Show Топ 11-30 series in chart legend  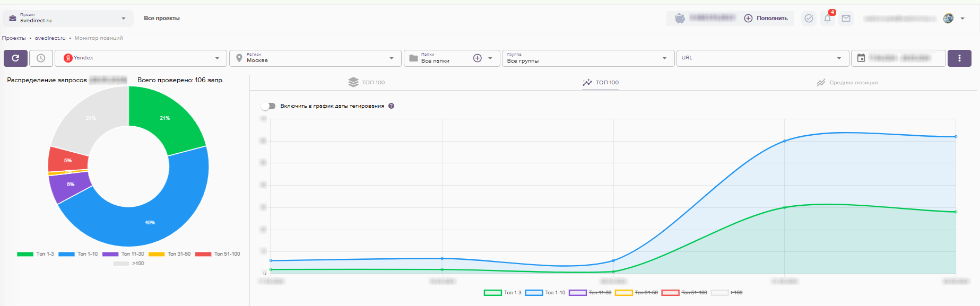coord(589,293)
